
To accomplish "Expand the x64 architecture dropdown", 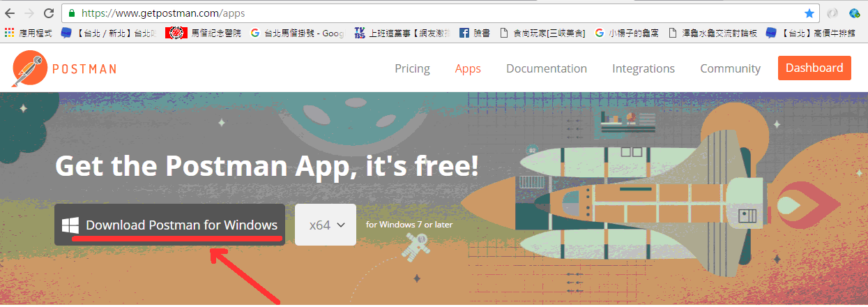I will point(326,225).
